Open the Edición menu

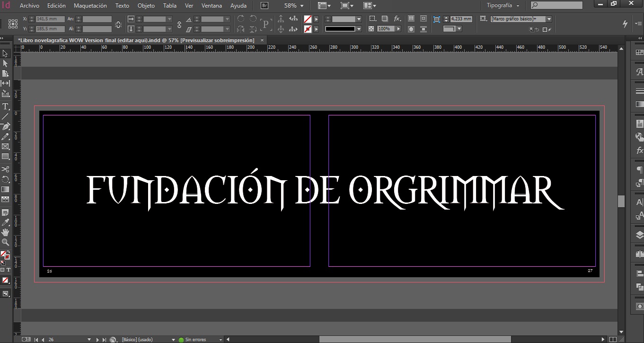click(56, 6)
